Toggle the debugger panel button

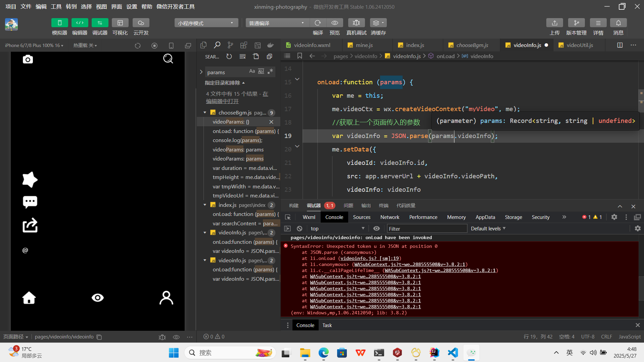coord(100,23)
